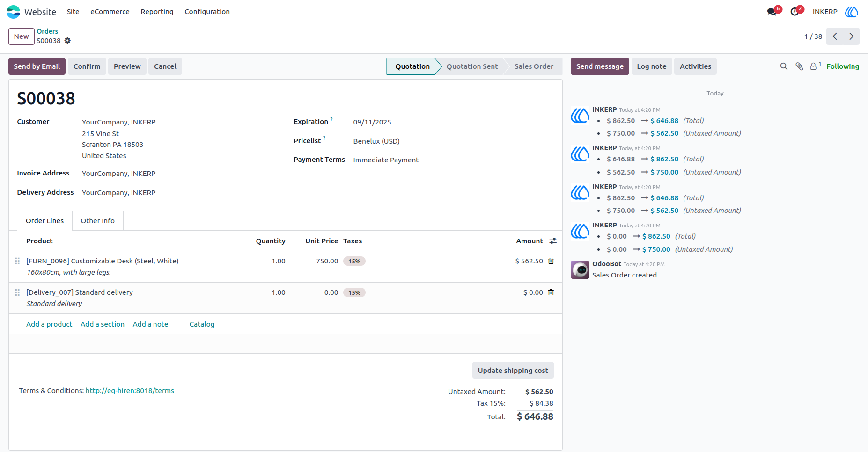Edit quantity of Customizable Desk line
This screenshot has height=452, width=868.
(278, 261)
